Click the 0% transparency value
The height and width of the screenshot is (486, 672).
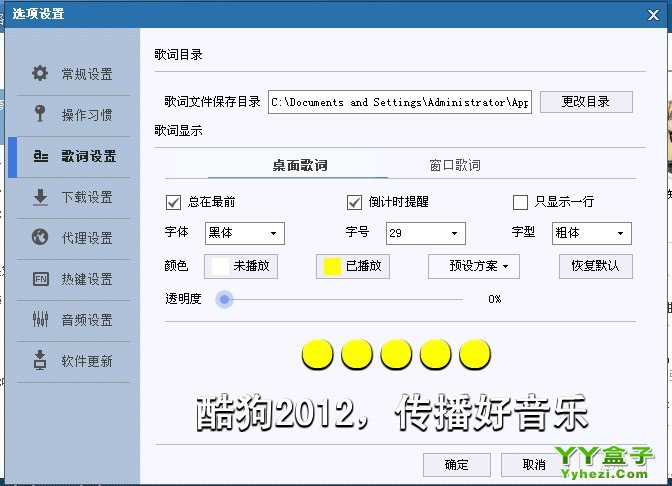click(495, 299)
